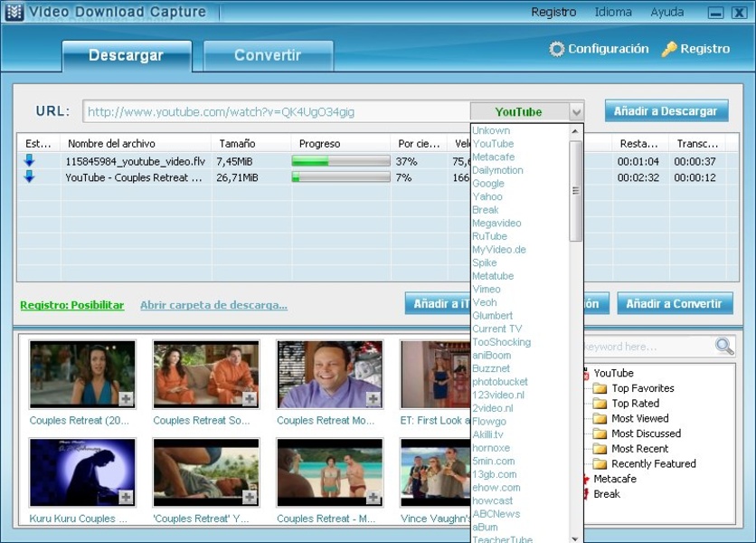The width and height of the screenshot is (756, 543).
Task: Add Couples Retreat So... video via plus icon
Action: (250, 399)
